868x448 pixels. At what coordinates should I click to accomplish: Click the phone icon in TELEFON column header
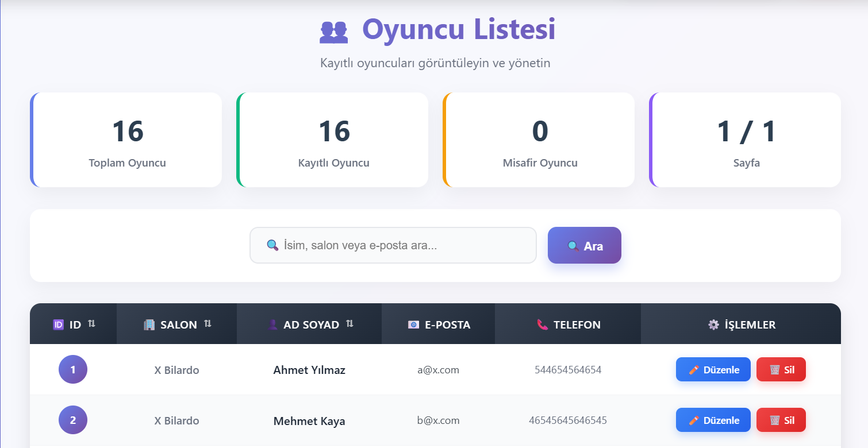541,324
